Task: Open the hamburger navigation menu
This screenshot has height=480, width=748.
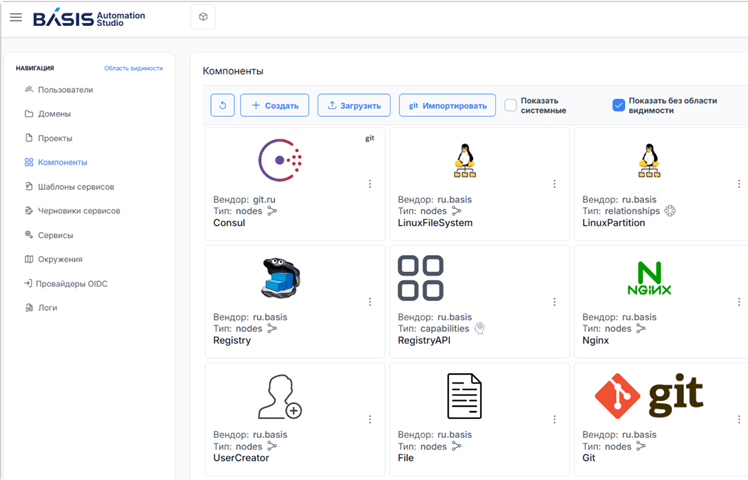Action: [x=16, y=18]
